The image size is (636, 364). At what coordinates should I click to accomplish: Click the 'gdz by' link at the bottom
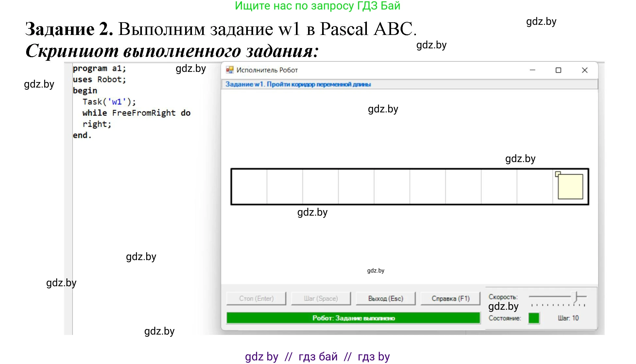pyautogui.click(x=262, y=356)
